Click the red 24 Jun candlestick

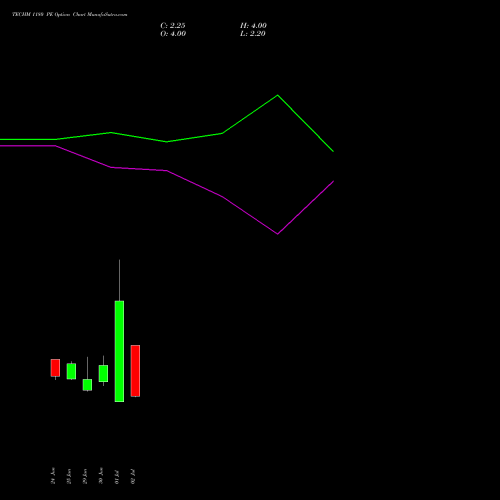tap(55, 368)
